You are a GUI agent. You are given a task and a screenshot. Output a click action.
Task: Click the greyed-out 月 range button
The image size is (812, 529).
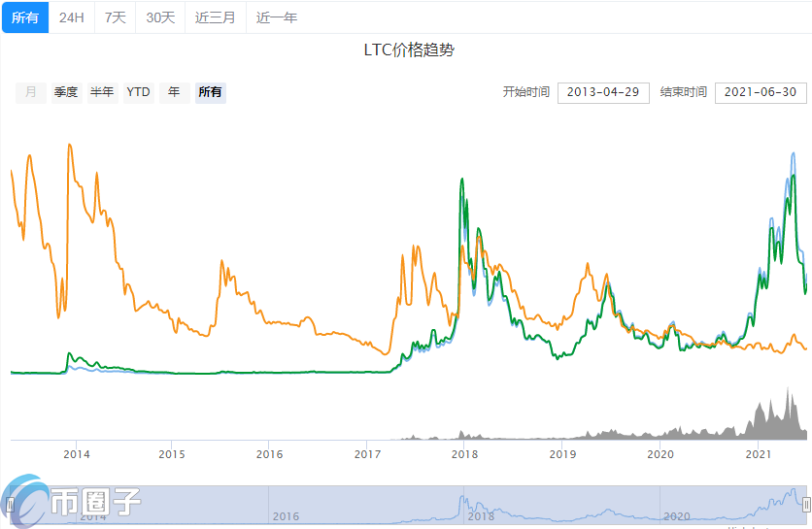(31, 92)
